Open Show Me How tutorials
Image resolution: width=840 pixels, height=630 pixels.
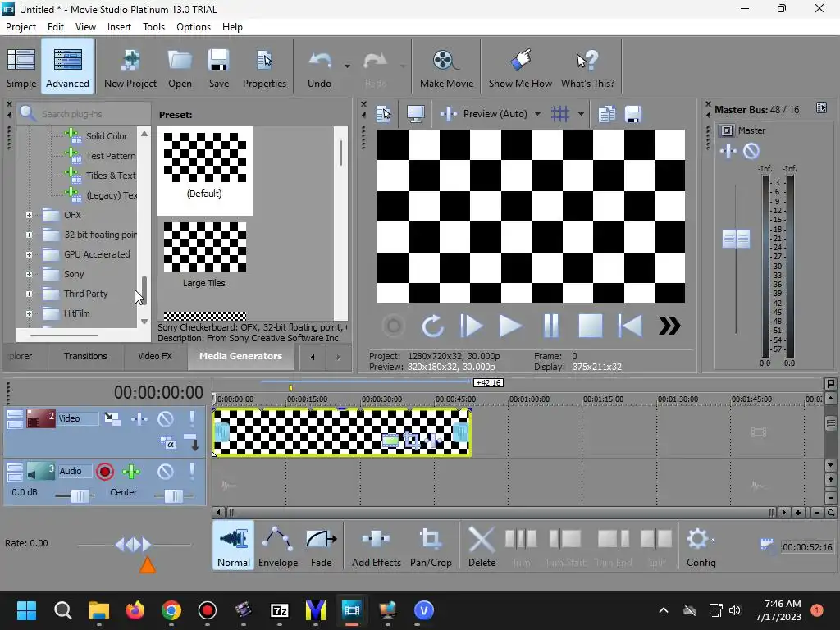(520, 67)
